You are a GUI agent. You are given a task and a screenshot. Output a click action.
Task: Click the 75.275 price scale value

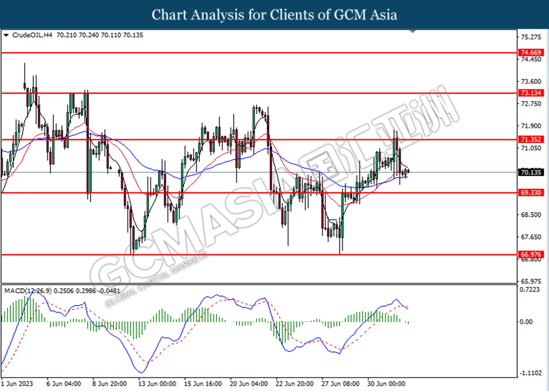[531, 37]
